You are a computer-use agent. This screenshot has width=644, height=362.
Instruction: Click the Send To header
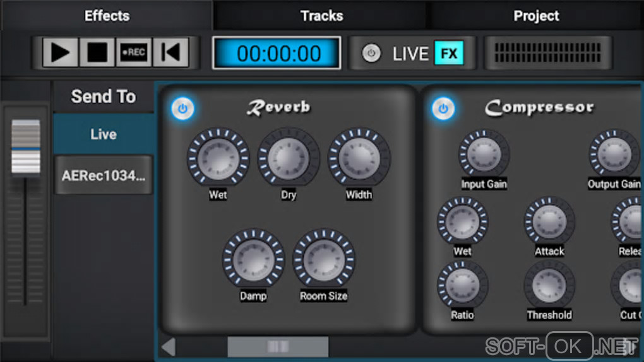tap(104, 97)
